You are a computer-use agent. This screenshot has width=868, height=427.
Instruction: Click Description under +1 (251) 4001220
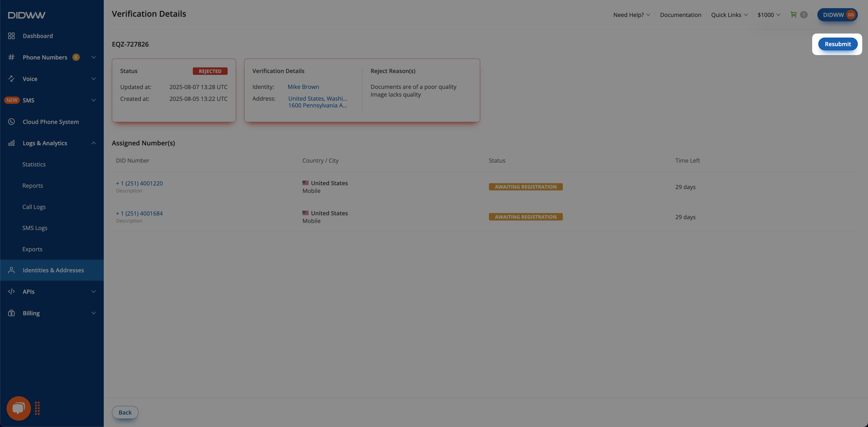coord(129,191)
